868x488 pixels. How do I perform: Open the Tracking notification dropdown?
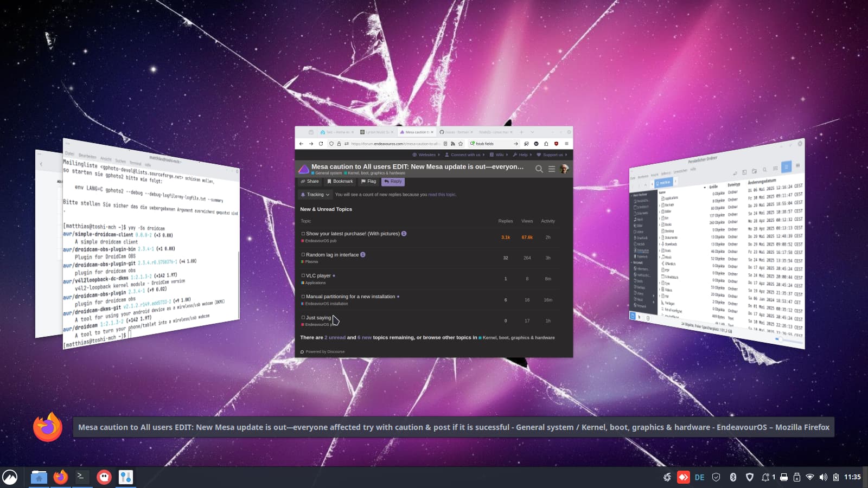pyautogui.click(x=315, y=195)
